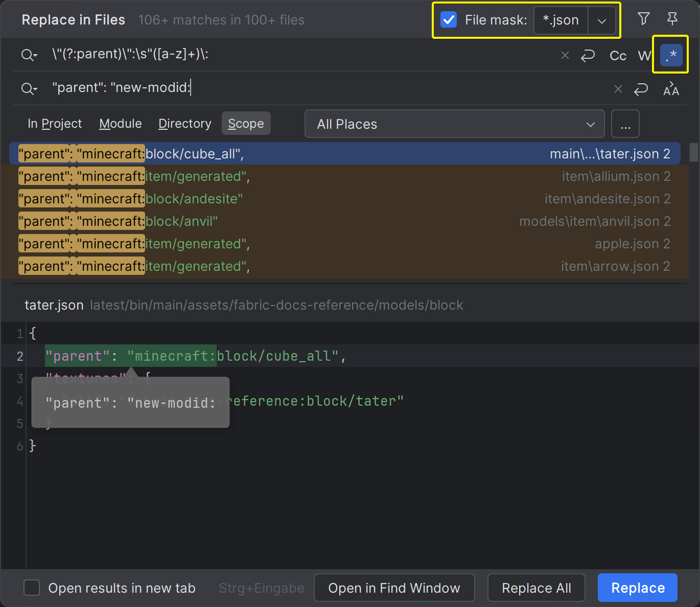Click the newline arrow in the replace field

click(x=640, y=89)
